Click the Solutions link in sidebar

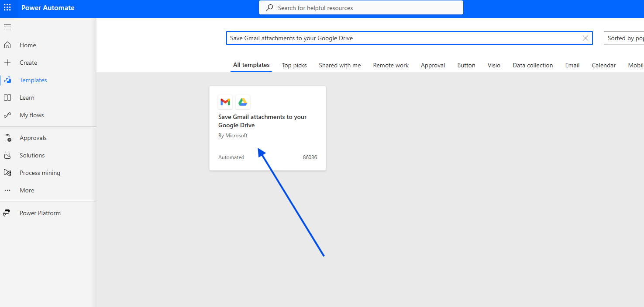point(32,155)
